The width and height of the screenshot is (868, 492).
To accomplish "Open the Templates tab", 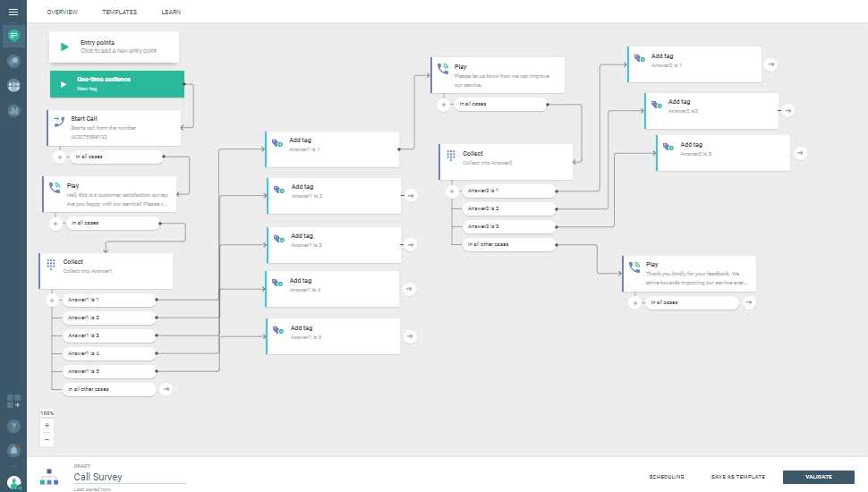I will click(119, 12).
